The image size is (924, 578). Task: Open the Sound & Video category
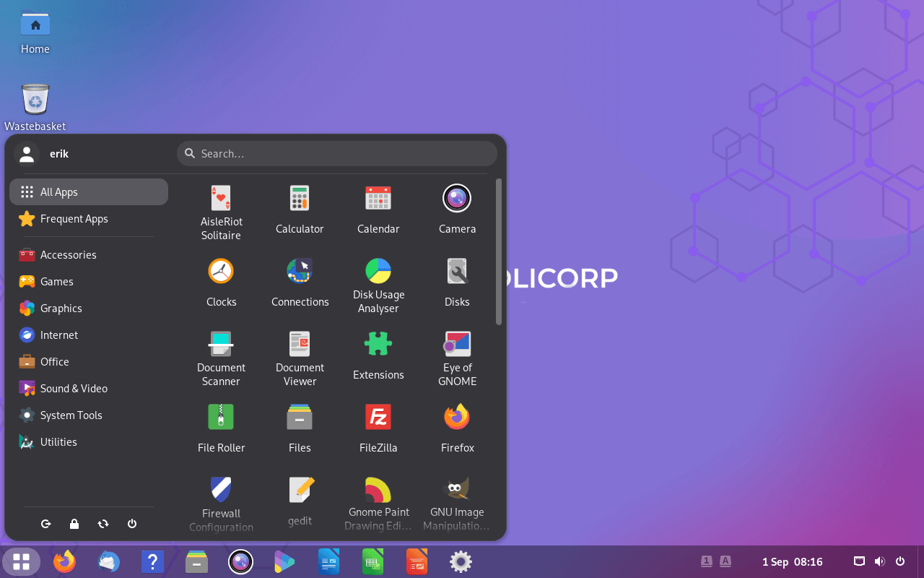coord(89,389)
